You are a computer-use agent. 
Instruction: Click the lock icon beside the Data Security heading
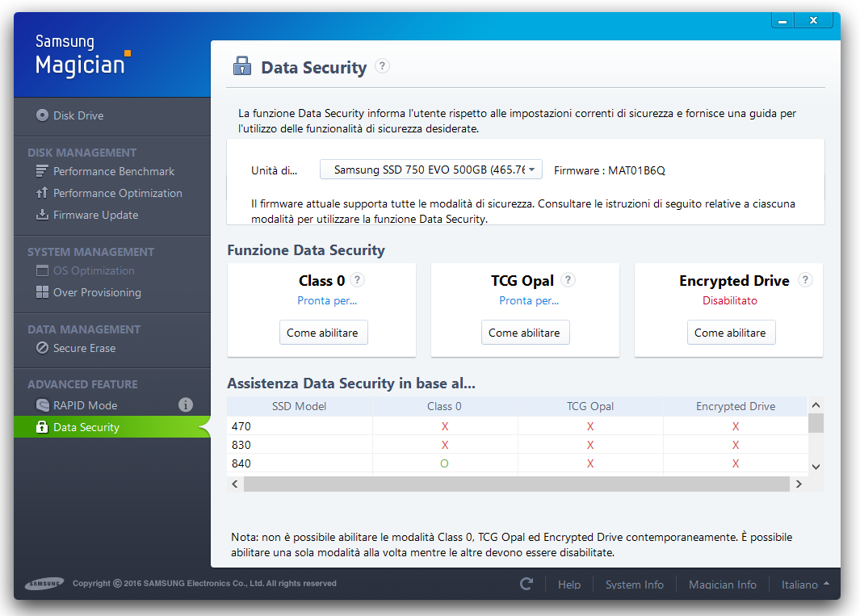[242, 66]
